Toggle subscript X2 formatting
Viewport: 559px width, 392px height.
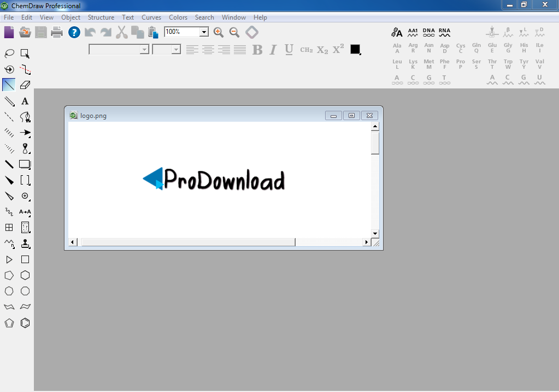pyautogui.click(x=322, y=50)
